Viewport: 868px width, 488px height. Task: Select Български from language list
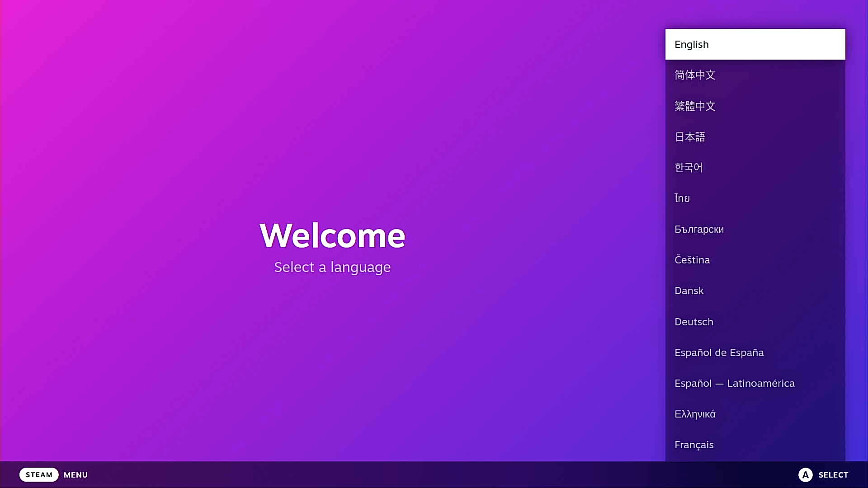click(698, 229)
